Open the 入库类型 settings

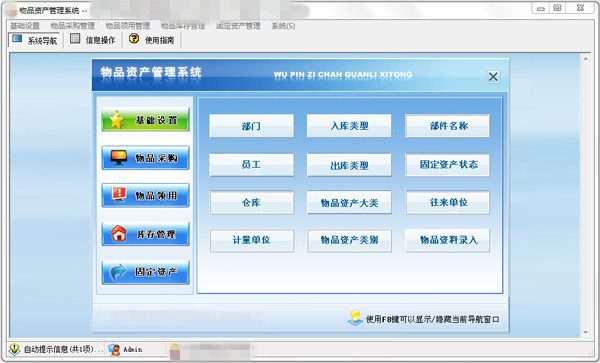point(349,126)
